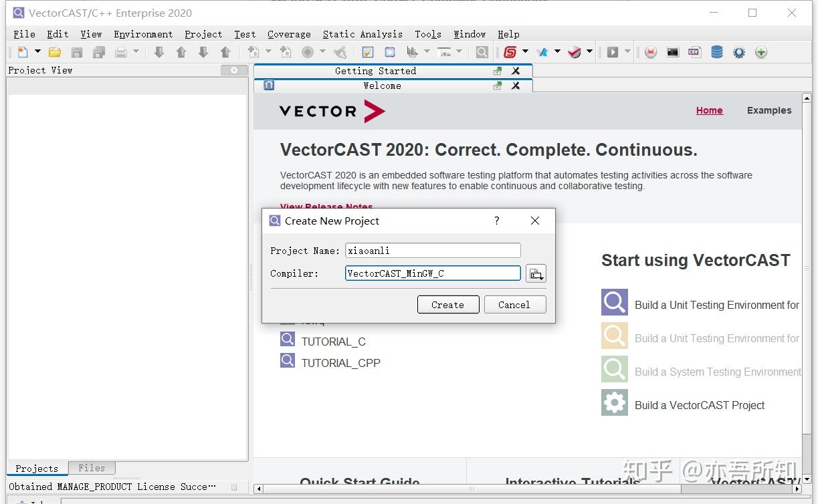The height and width of the screenshot is (504, 818).
Task: Open the gear settings icon on the toolbar
Action: [738, 51]
